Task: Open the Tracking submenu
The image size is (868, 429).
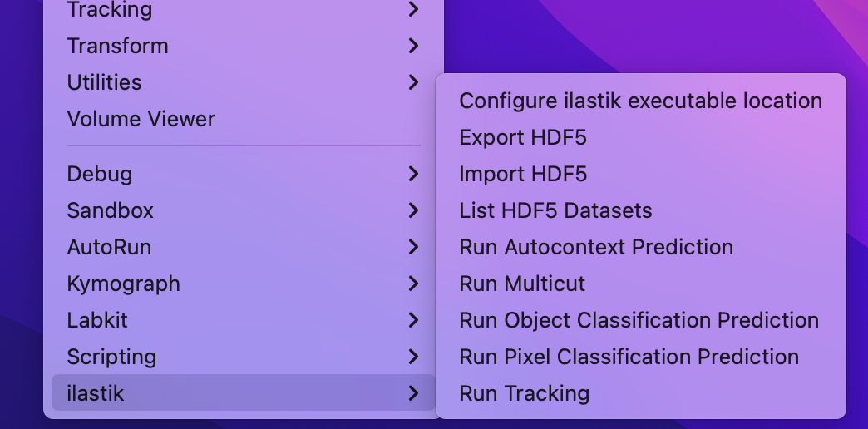Action: [x=243, y=9]
